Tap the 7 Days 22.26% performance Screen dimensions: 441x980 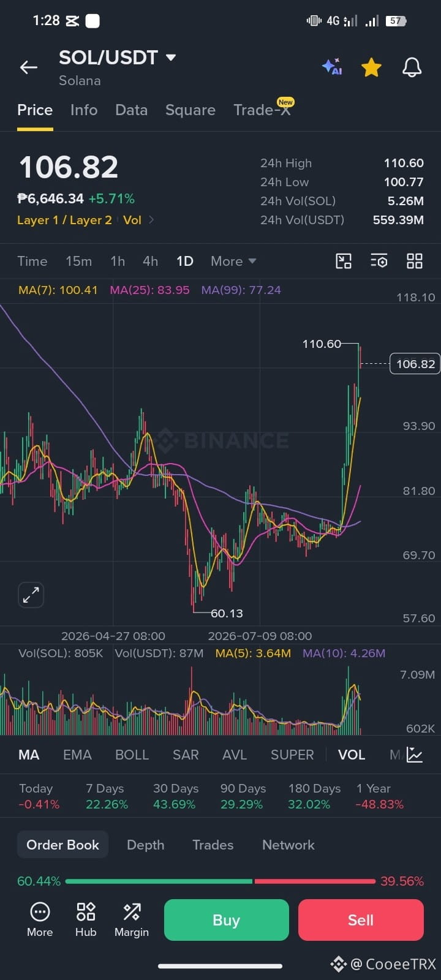(x=107, y=796)
